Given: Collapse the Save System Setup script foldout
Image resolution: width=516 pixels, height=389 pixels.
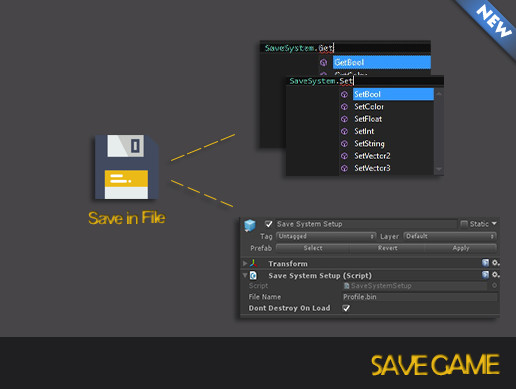Looking at the screenshot, I should [245, 275].
